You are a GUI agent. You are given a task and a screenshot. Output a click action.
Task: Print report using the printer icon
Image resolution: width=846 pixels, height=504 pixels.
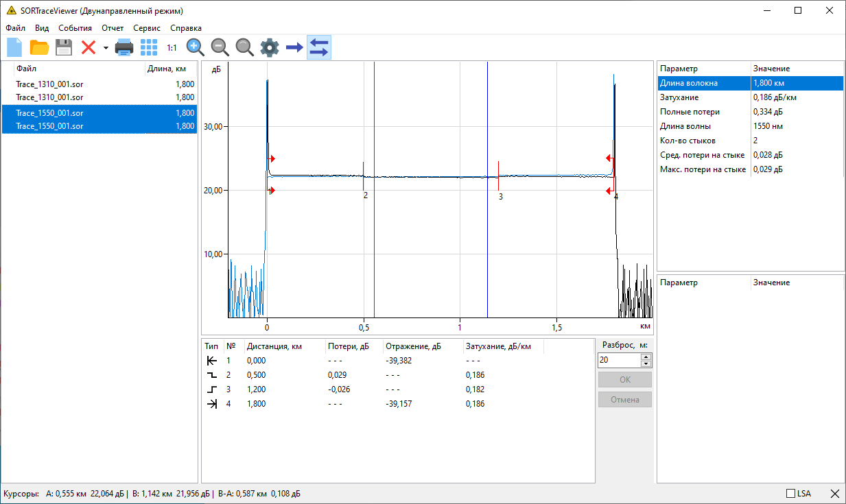(124, 47)
